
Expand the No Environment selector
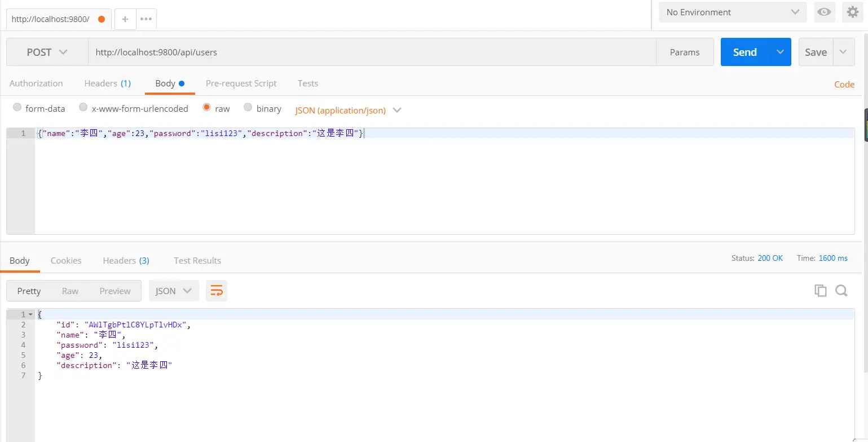point(732,12)
